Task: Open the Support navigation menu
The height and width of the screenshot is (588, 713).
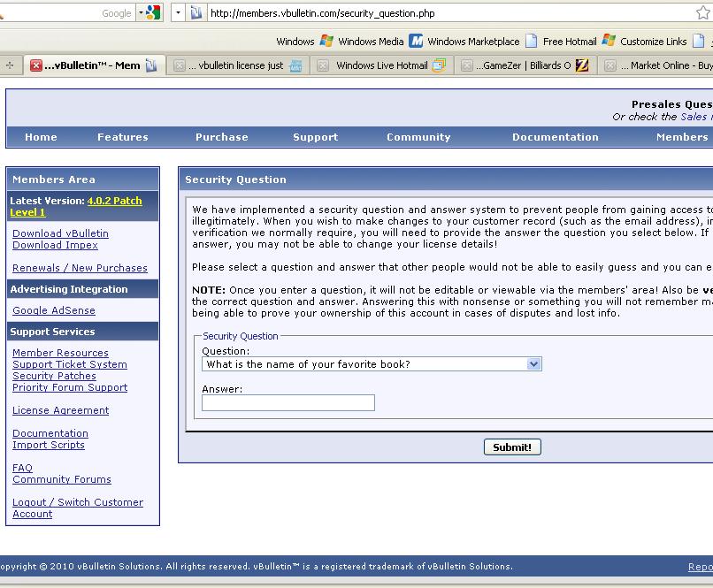Action: click(x=316, y=137)
